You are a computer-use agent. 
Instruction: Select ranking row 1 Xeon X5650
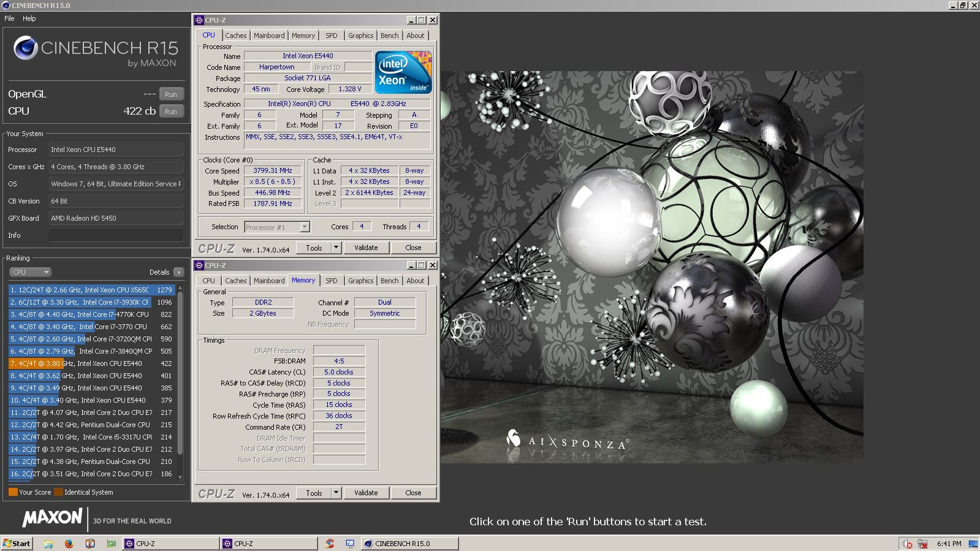tap(92, 290)
